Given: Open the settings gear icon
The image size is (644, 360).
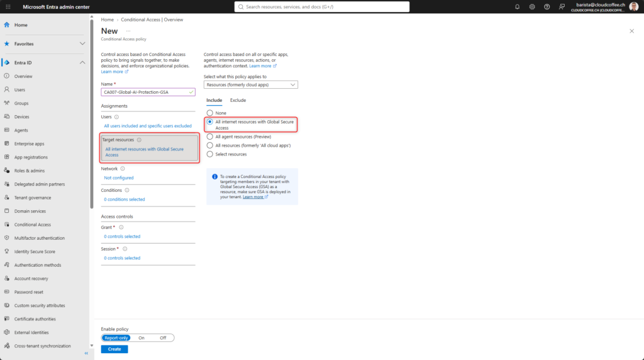Looking at the screenshot, I should pos(532,6).
